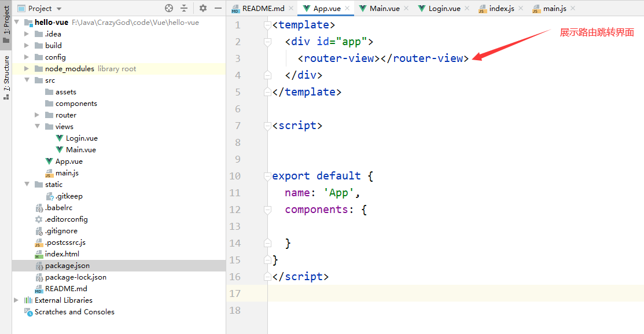Viewport: 644px width, 334px height.
Task: Collapse the src folder
Action: [x=27, y=80]
